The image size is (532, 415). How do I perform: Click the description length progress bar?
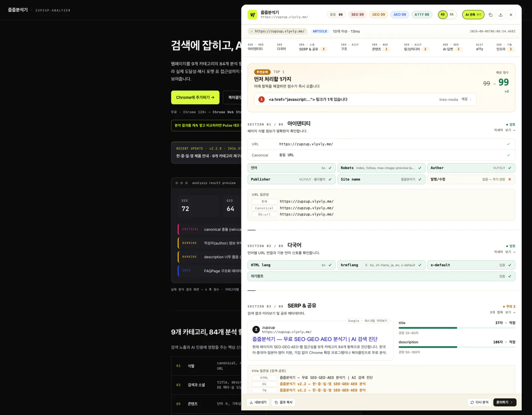[457, 347]
